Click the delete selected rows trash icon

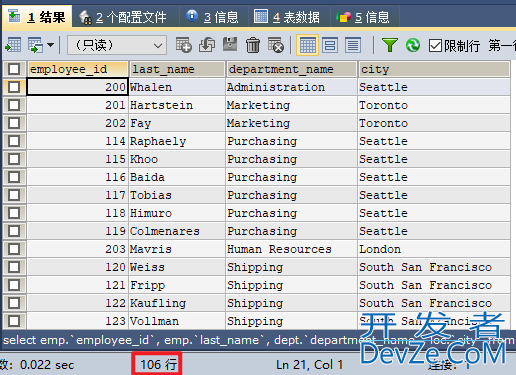pyautogui.click(x=253, y=45)
